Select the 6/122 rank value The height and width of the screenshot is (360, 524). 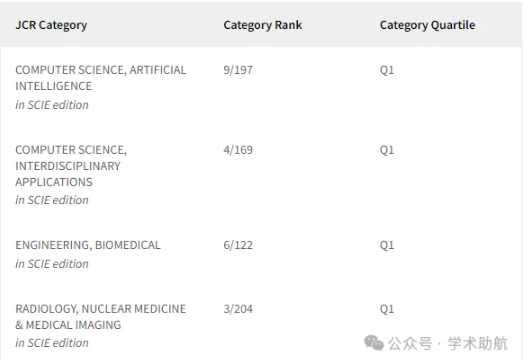(x=238, y=245)
